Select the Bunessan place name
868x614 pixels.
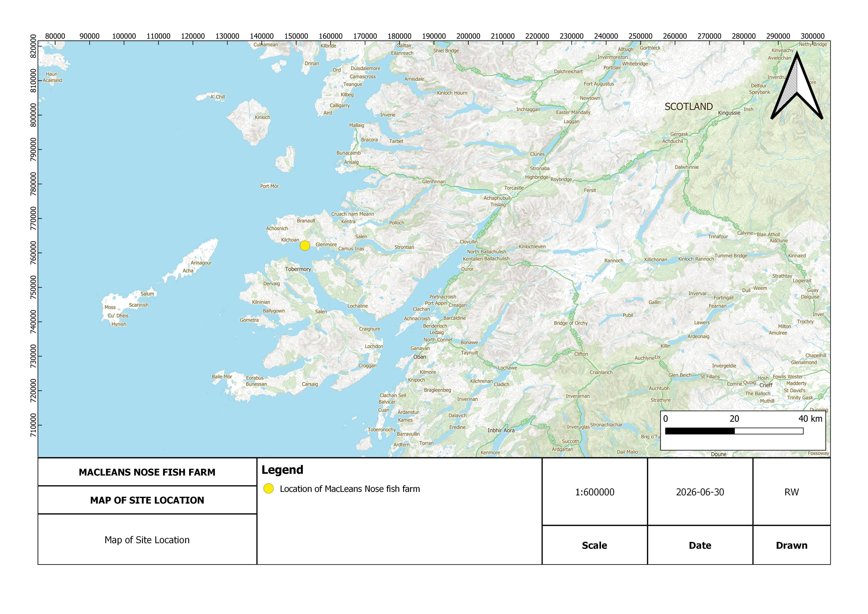[x=256, y=384]
